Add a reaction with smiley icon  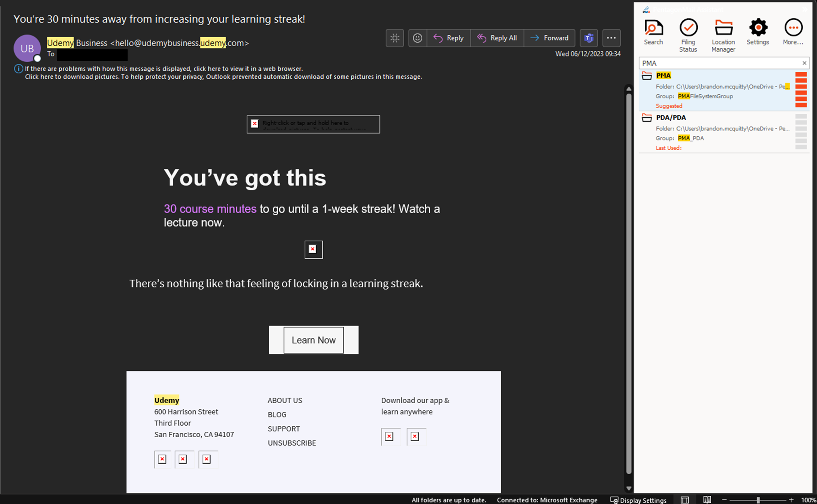(x=417, y=38)
